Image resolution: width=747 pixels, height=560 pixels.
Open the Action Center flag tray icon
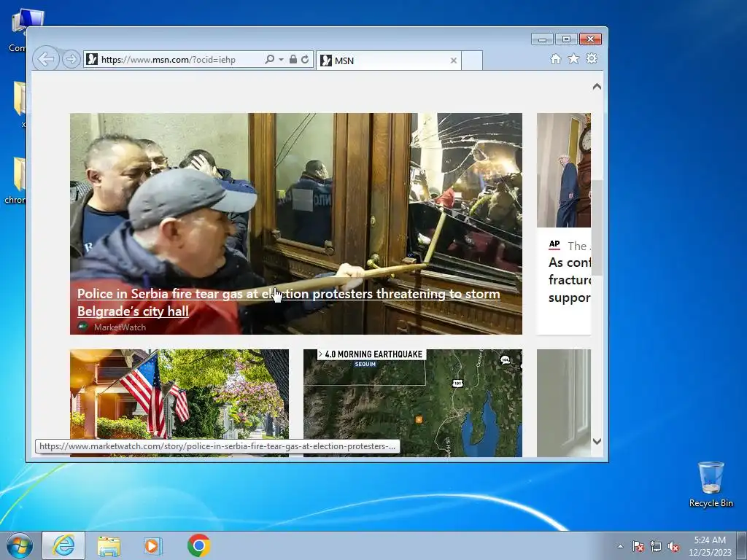point(638,546)
